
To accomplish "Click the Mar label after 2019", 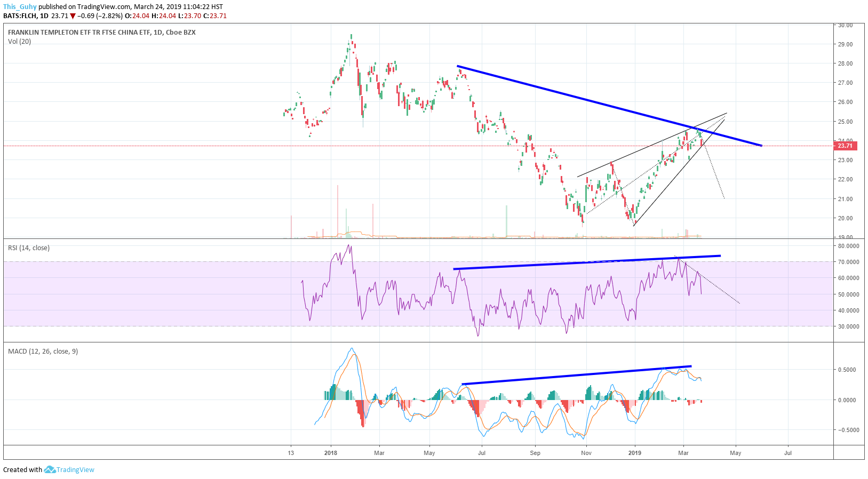I will tap(683, 453).
